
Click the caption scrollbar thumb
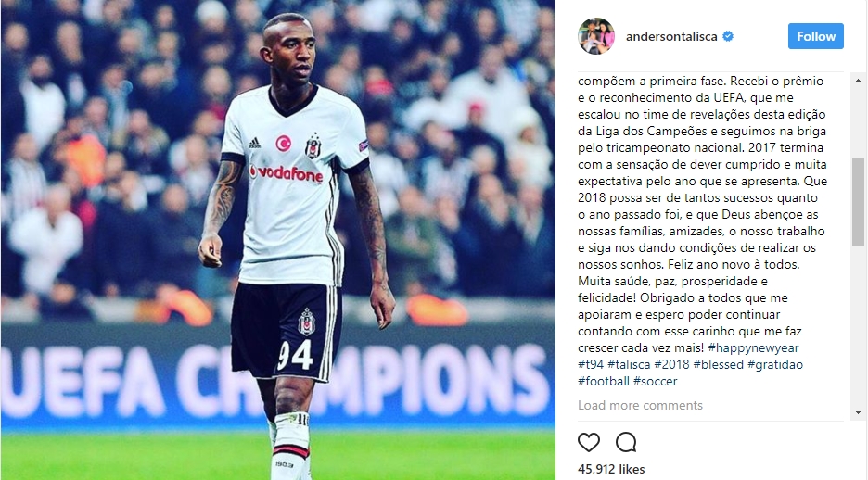tap(858, 201)
